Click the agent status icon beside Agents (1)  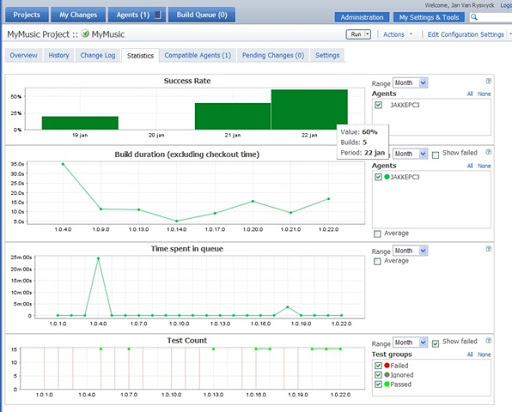(158, 15)
